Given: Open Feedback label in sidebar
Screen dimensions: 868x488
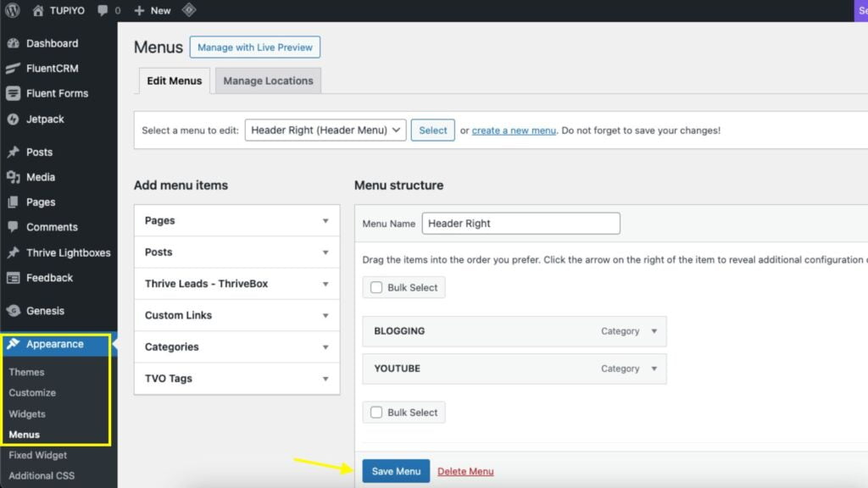Looking at the screenshot, I should (x=49, y=278).
